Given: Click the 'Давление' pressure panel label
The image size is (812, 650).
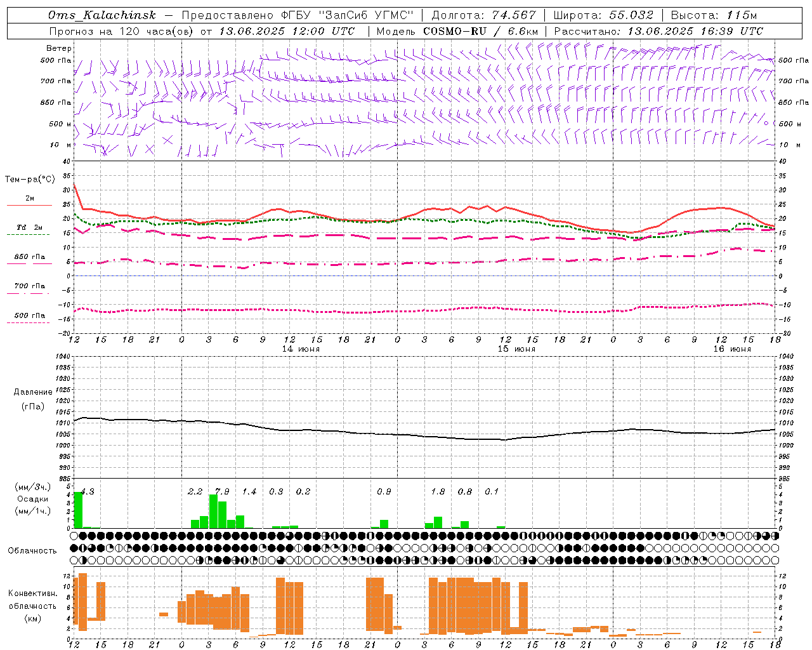Looking at the screenshot, I should click(33, 392).
